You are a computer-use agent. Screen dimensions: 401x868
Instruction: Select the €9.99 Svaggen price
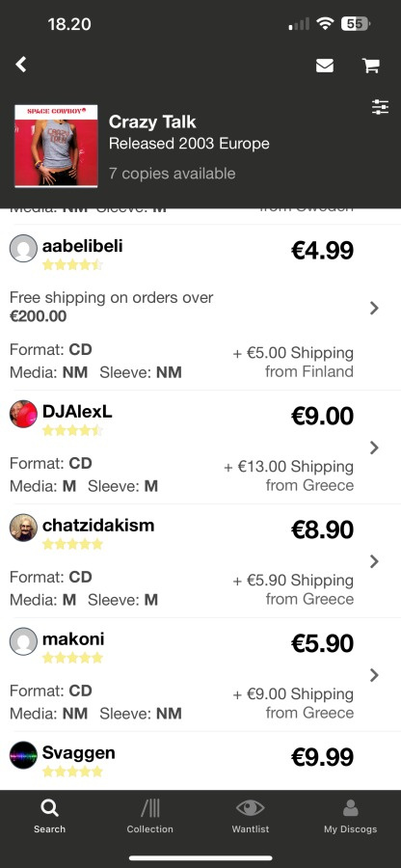[323, 757]
